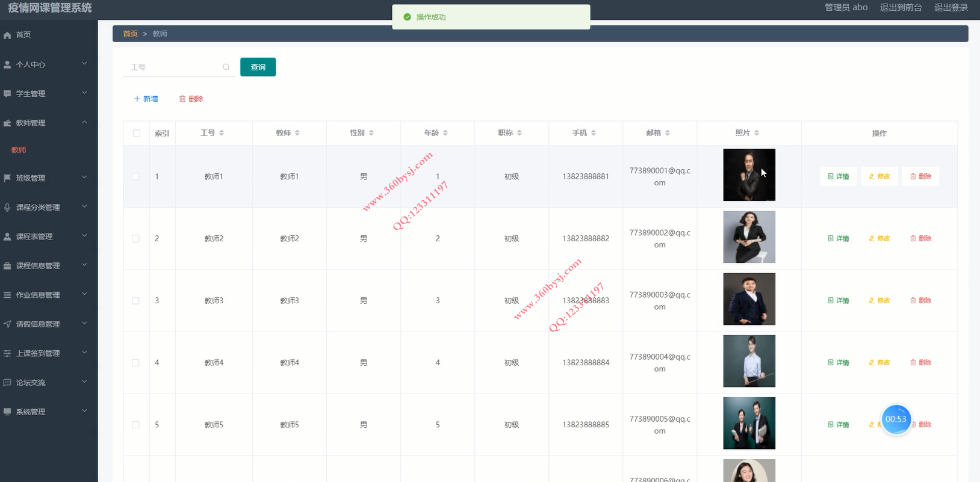Image resolution: width=980 pixels, height=482 pixels.
Task: Click 退出到前台 in the top bar
Action: [901, 7]
